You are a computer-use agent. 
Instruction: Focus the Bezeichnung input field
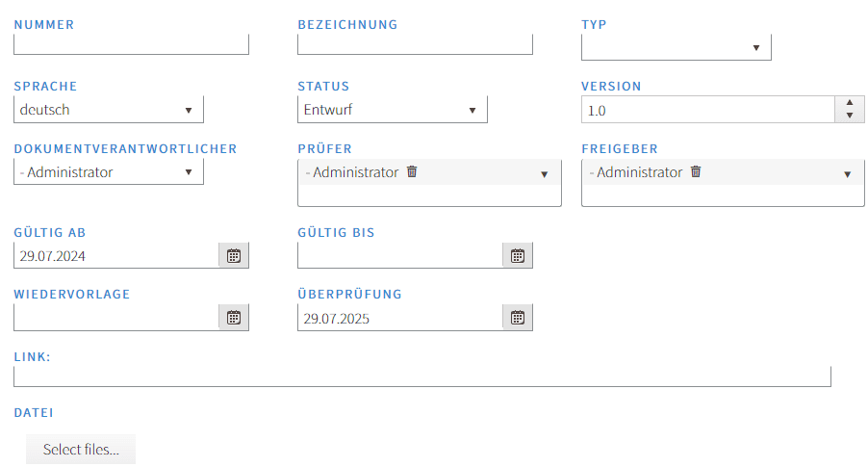coord(415,44)
